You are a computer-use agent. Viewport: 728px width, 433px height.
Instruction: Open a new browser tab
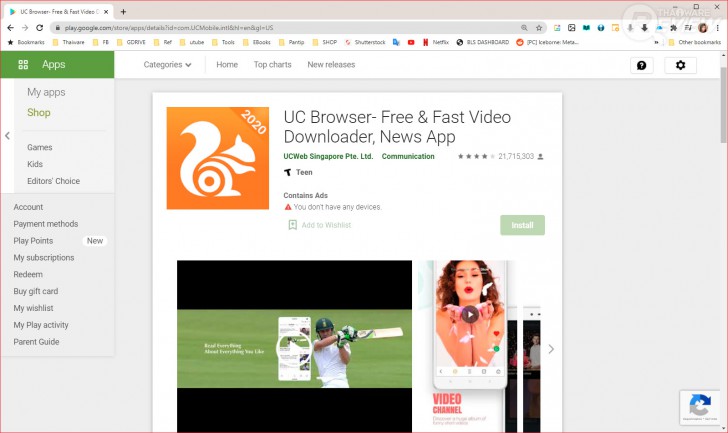click(124, 12)
